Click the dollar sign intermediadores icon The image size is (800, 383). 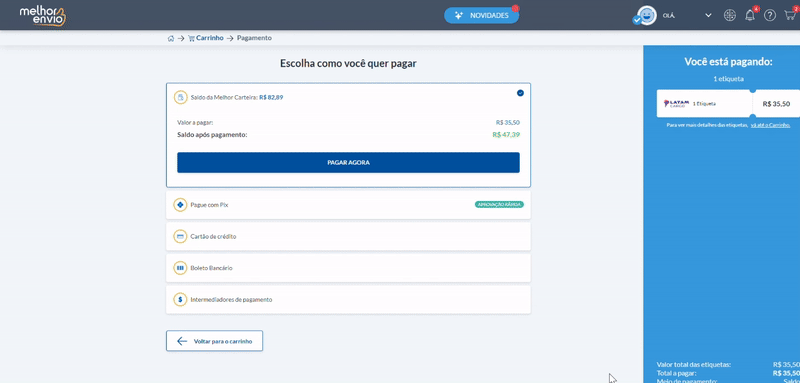pos(180,300)
